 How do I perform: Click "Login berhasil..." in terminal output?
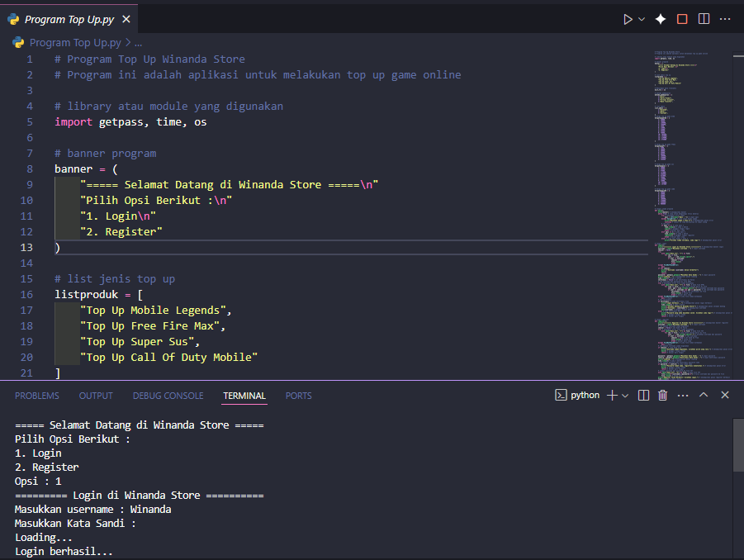pos(64,552)
